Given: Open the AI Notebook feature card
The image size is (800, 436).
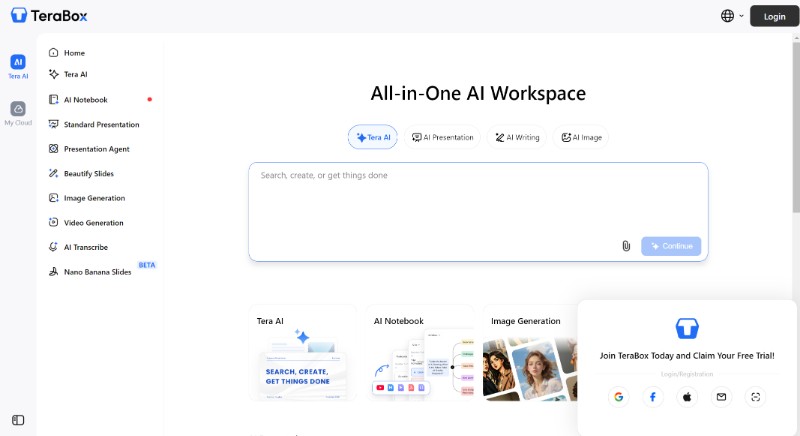Looking at the screenshot, I should [x=420, y=353].
